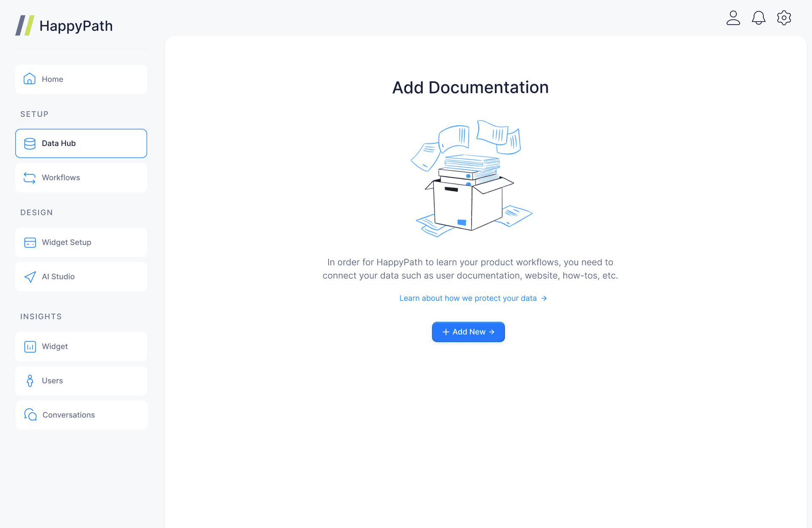The width and height of the screenshot is (812, 528).
Task: Open the user profile icon
Action: point(733,18)
